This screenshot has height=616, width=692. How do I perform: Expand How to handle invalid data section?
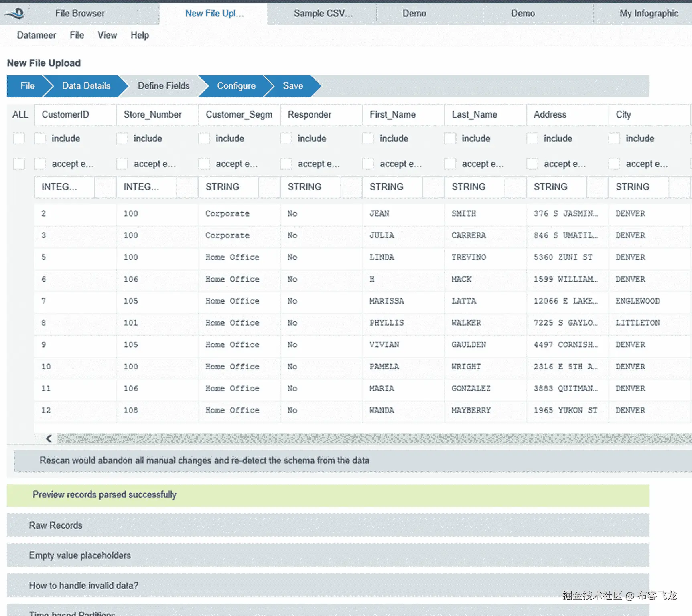coord(328,586)
